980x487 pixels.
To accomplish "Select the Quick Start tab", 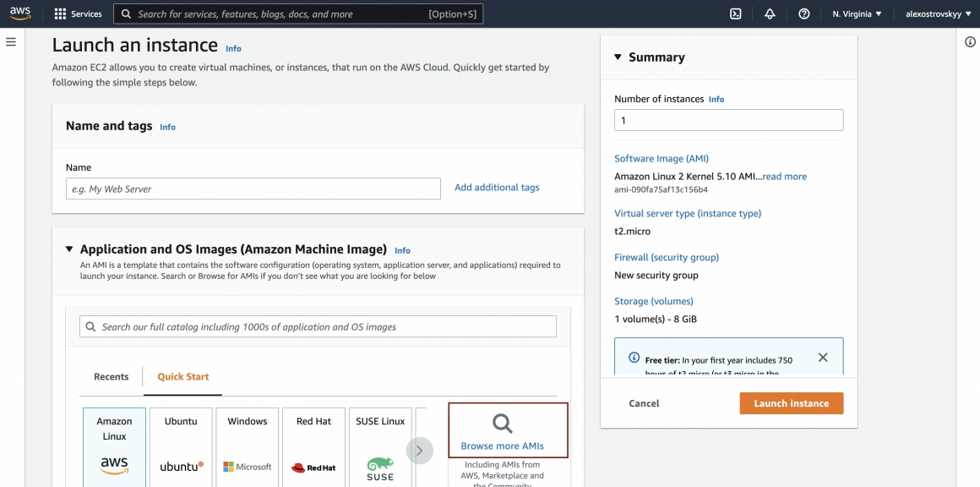I will [x=183, y=377].
